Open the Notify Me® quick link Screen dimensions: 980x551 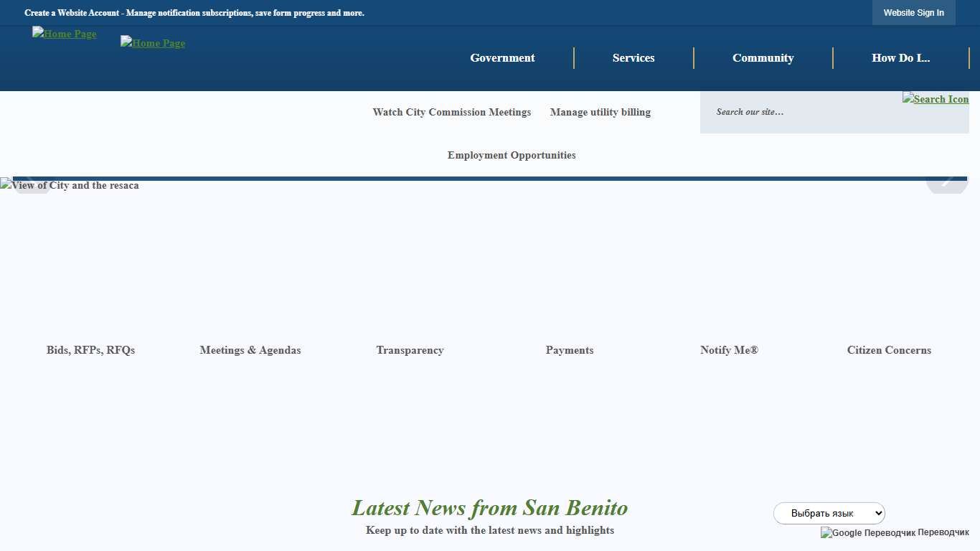click(x=729, y=350)
